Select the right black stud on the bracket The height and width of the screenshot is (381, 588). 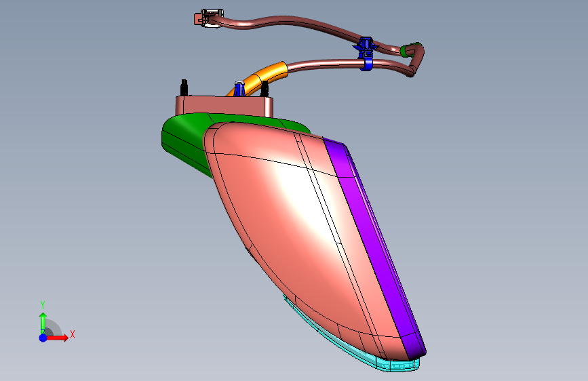tap(264, 89)
